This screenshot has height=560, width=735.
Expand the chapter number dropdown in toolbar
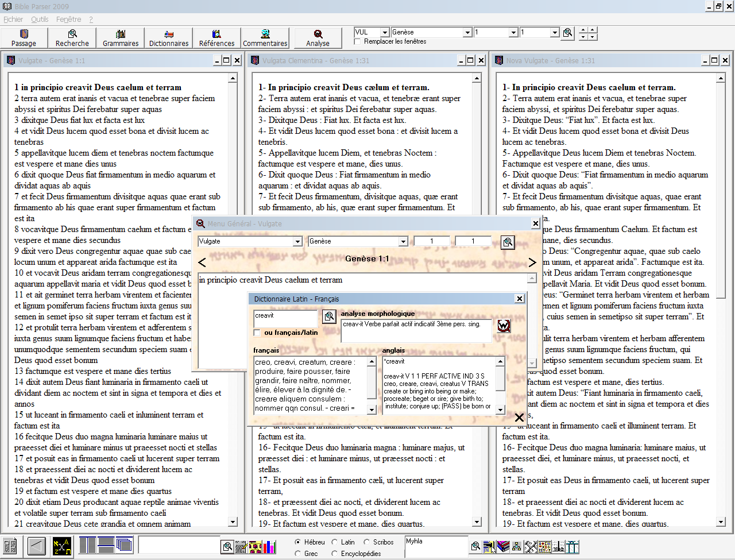pyautogui.click(x=513, y=33)
